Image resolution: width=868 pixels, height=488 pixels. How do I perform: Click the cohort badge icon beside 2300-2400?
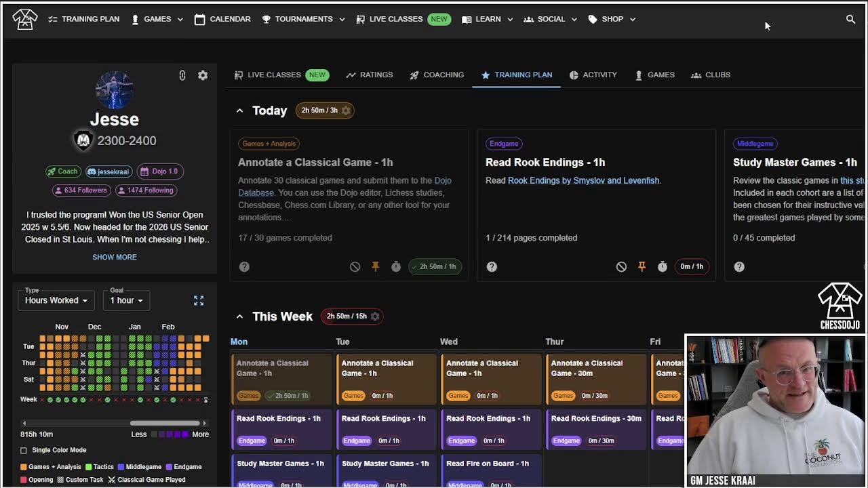coord(83,140)
